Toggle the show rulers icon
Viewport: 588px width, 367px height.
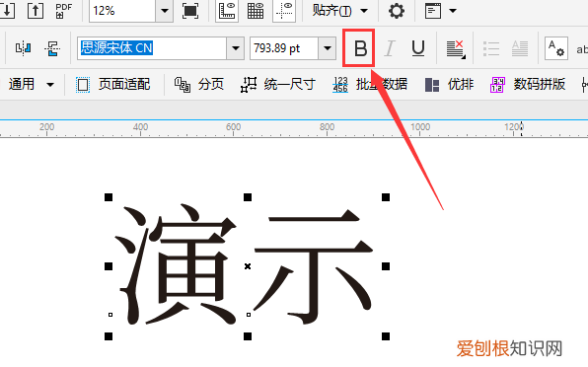point(227,11)
